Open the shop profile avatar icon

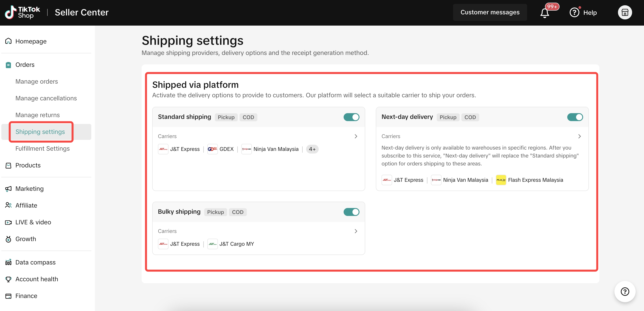tap(625, 13)
